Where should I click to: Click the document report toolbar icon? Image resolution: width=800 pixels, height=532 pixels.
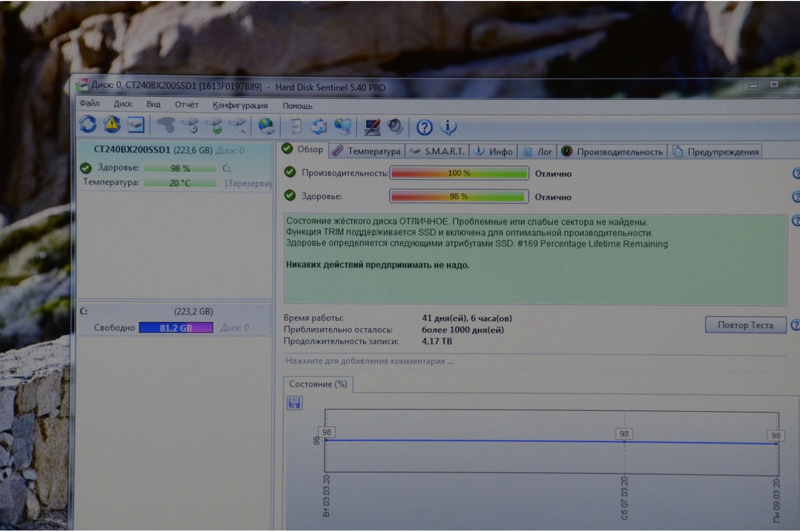(x=296, y=127)
